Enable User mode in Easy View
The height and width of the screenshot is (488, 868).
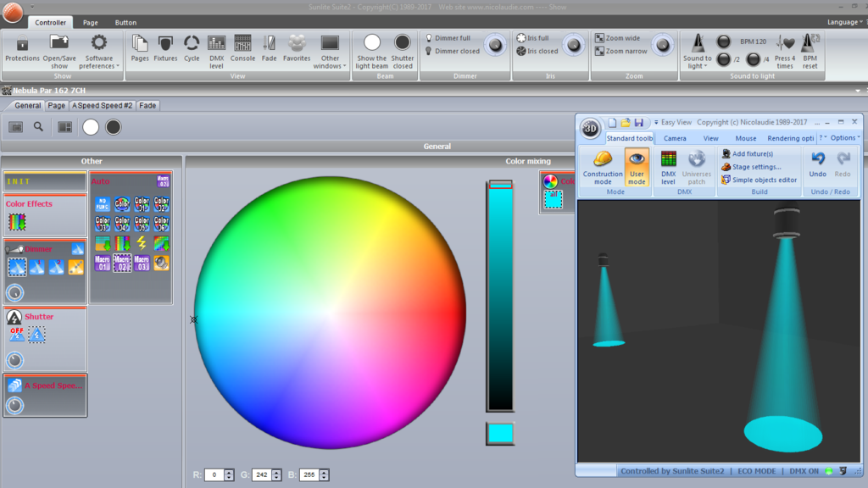point(637,167)
